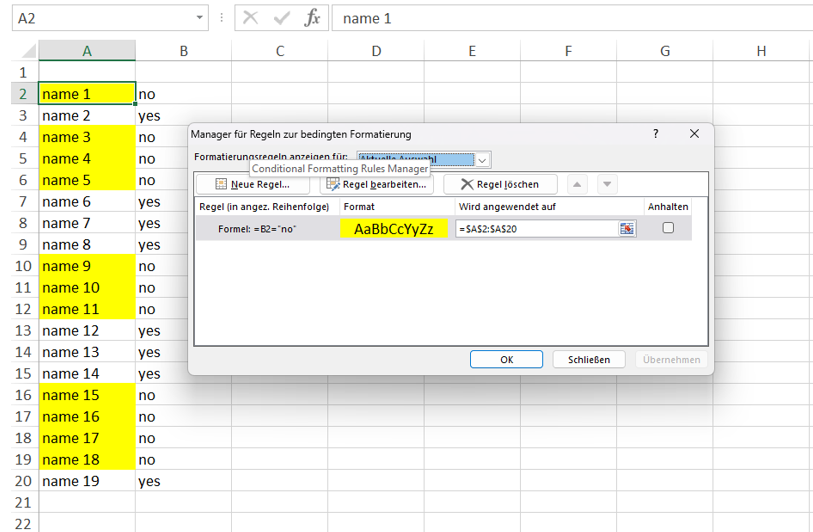Click the formula bar confirm checkmark icon

(x=282, y=18)
